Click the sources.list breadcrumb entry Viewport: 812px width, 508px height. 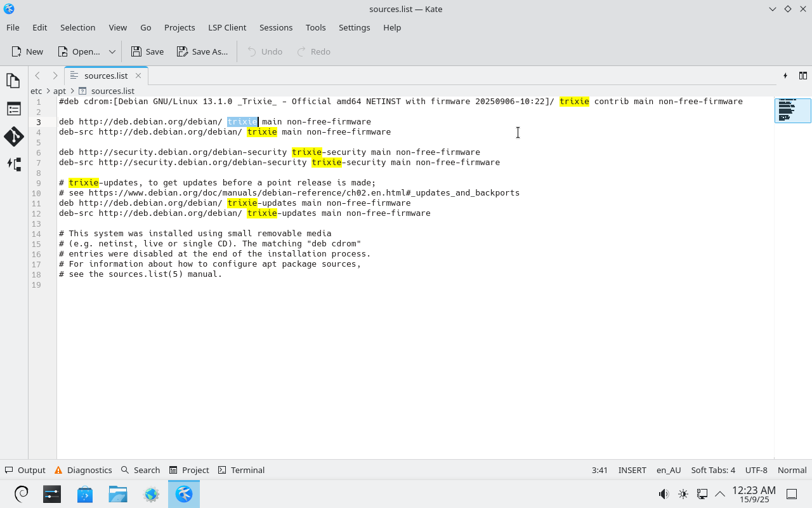click(x=107, y=91)
